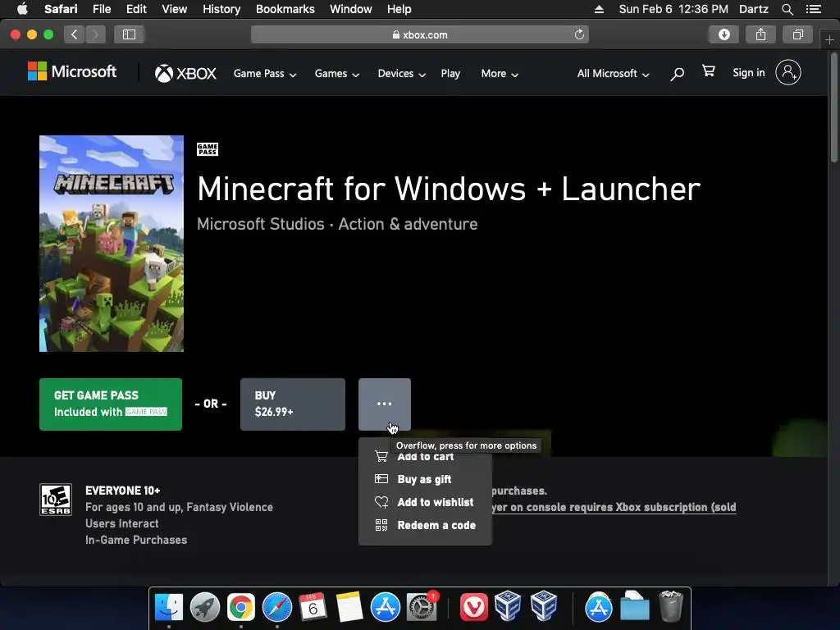Image resolution: width=840 pixels, height=630 pixels.
Task: Click the Xbox subscription requirement link
Action: click(614, 507)
